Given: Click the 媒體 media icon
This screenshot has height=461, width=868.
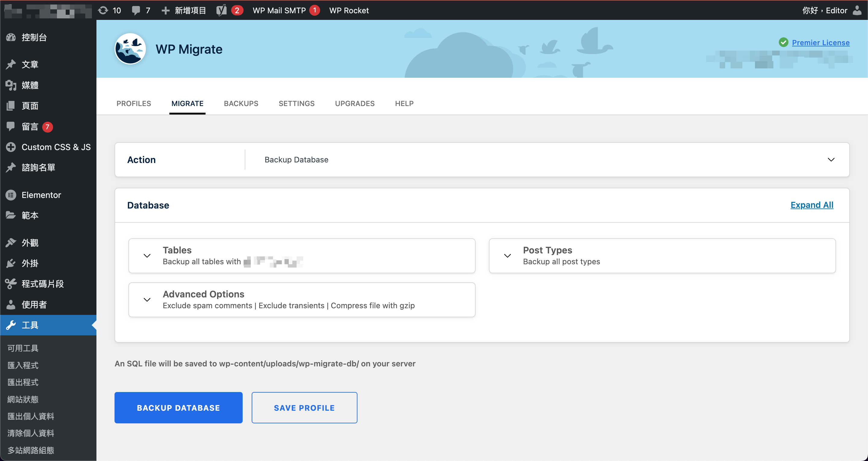Looking at the screenshot, I should (11, 85).
